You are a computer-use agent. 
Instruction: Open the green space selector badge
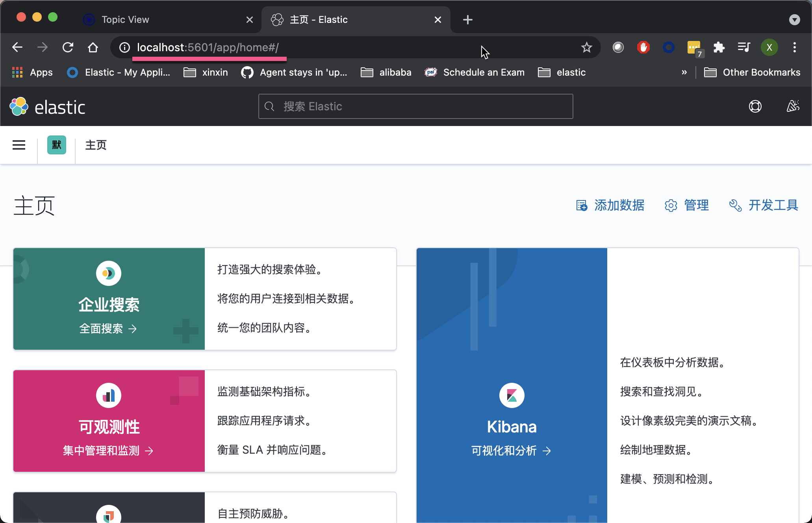(x=57, y=145)
